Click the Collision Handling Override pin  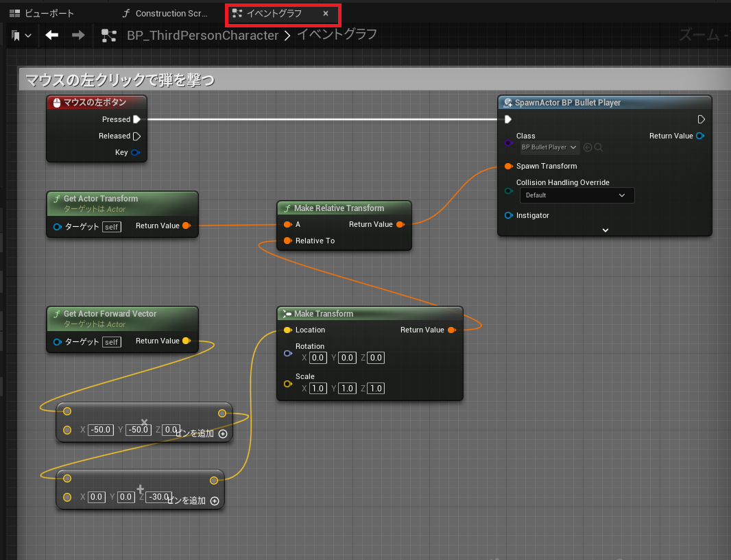[x=509, y=191]
